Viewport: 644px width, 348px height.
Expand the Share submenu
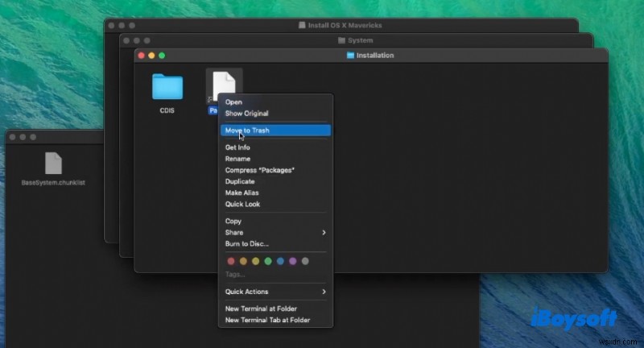click(275, 233)
